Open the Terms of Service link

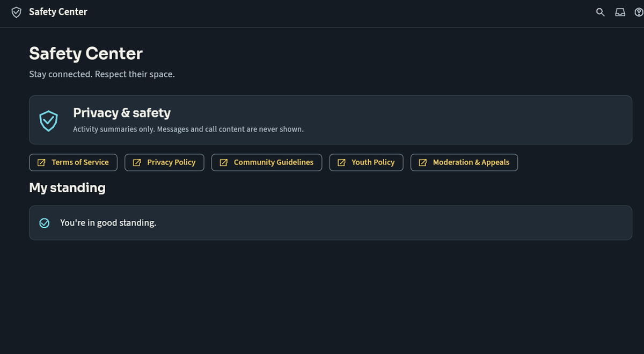(73, 162)
